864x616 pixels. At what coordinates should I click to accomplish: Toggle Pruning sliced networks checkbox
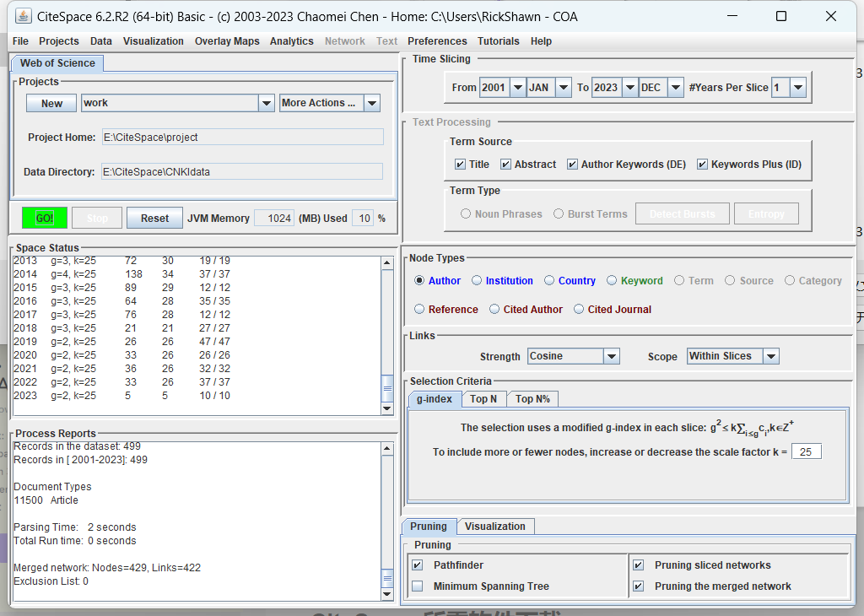[638, 565]
